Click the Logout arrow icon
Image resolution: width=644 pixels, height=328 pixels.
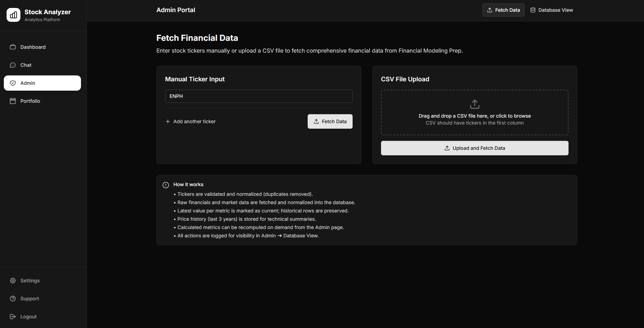[13, 316]
